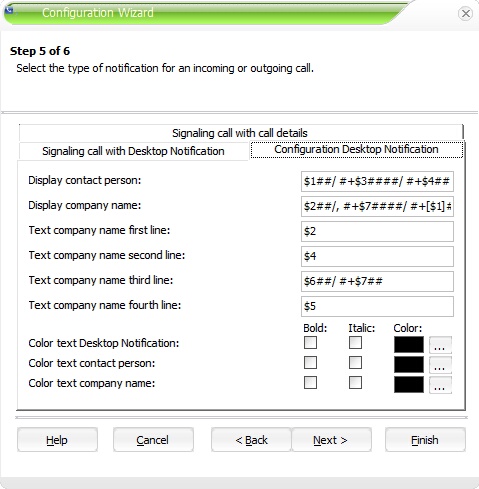Click contact person black color swatch
The height and width of the screenshot is (489, 479).
[409, 365]
